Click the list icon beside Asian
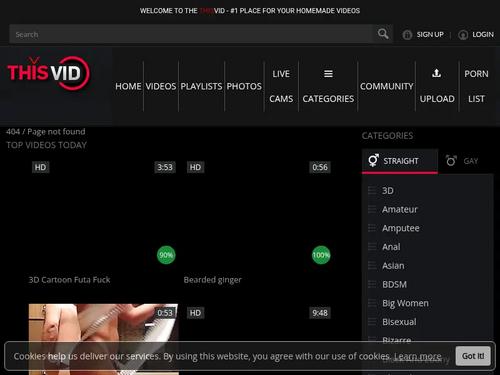Image resolution: width=500 pixels, height=375 pixels. (x=372, y=266)
